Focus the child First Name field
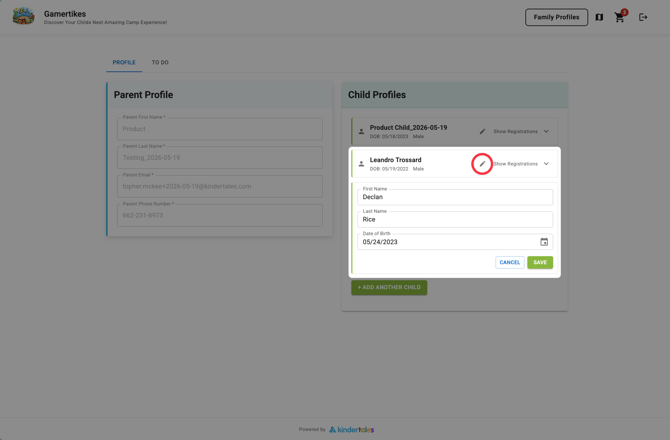This screenshot has height=440, width=670. pos(455,197)
